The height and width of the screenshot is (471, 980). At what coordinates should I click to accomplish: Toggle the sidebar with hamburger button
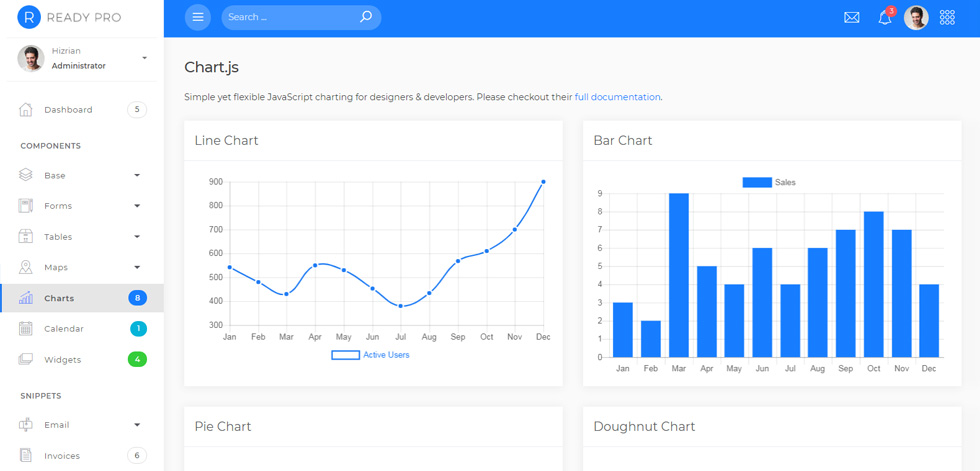(198, 17)
